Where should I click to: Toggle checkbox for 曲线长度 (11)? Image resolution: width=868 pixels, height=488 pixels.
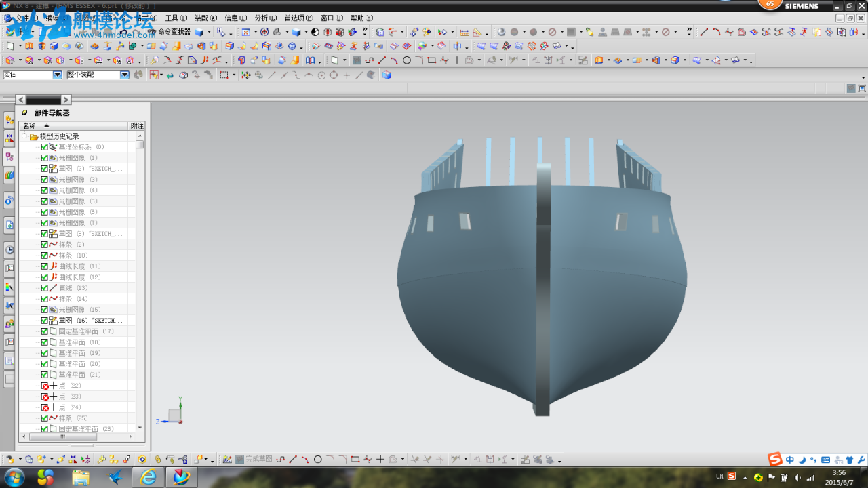45,266
